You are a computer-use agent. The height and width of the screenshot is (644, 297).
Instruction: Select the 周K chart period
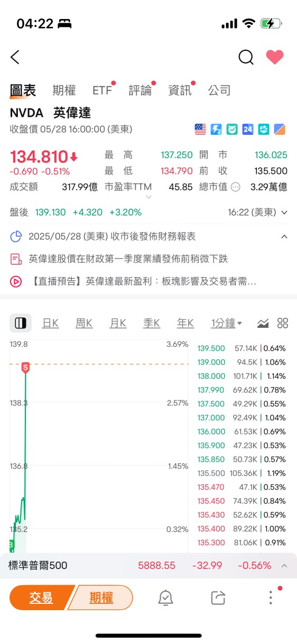click(84, 323)
